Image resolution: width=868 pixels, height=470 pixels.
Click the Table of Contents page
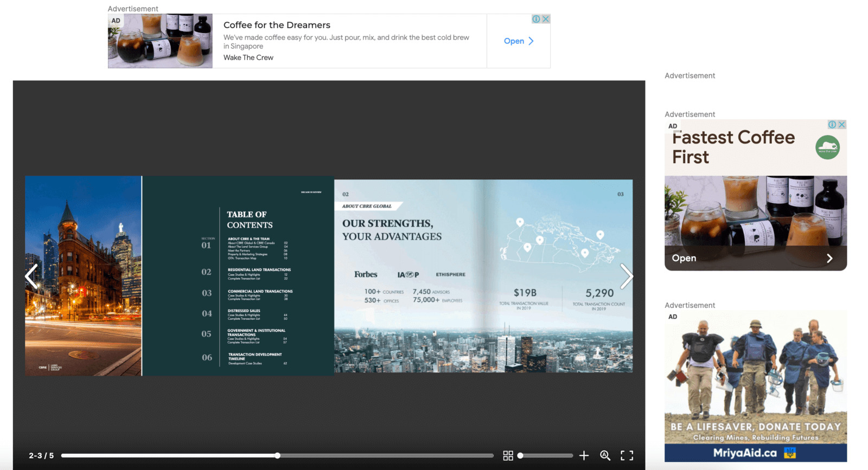click(238, 275)
